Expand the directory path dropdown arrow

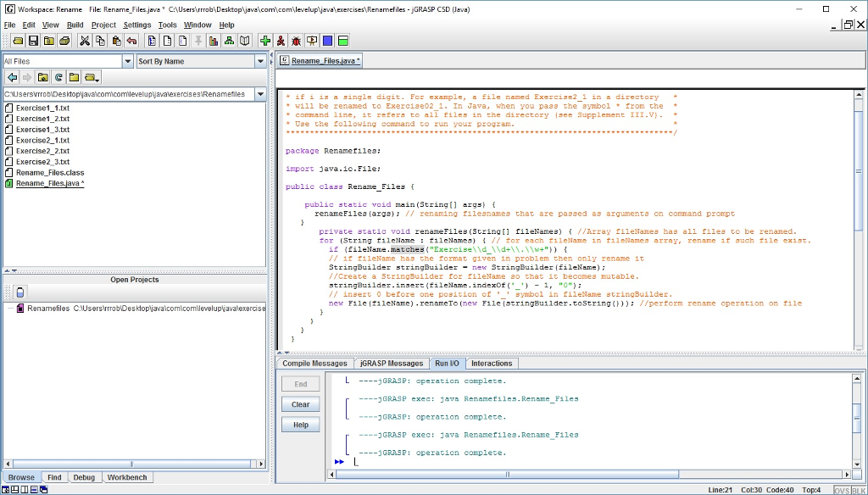pyautogui.click(x=261, y=94)
